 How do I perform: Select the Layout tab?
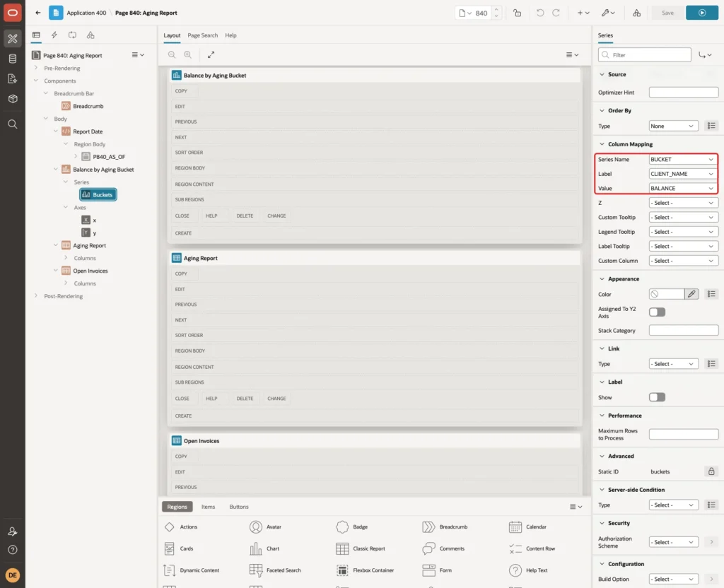172,35
